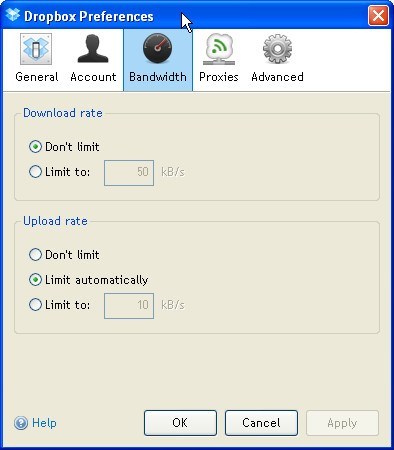
Task: Select Limit to for download rate
Action: pos(35,172)
